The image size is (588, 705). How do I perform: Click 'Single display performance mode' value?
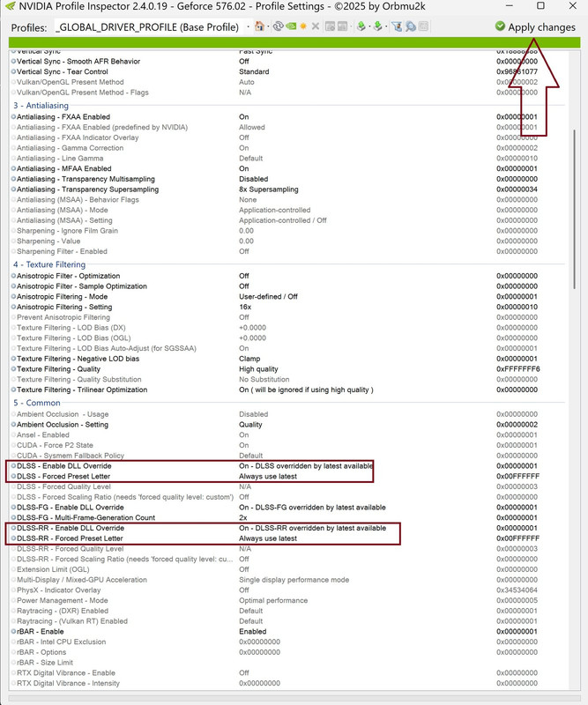[x=294, y=580]
